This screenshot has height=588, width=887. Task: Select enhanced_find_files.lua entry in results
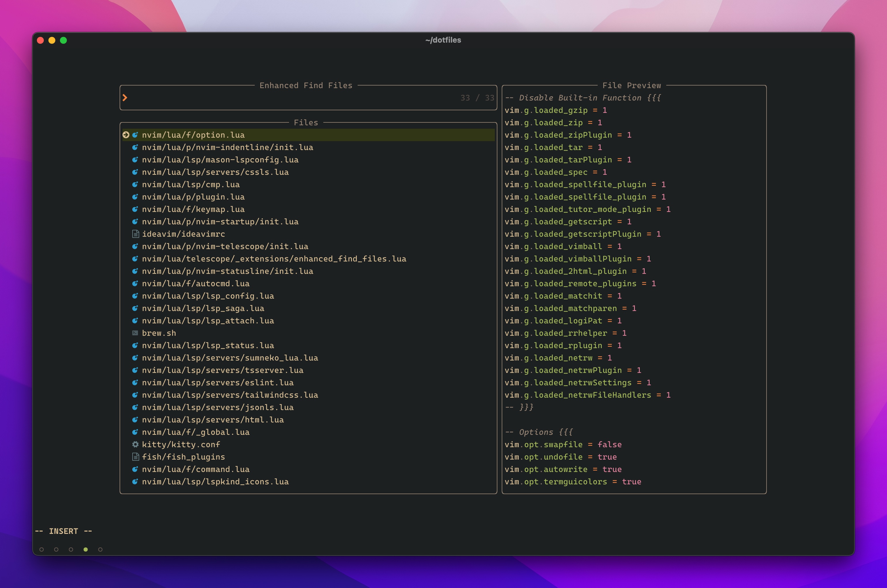pyautogui.click(x=274, y=259)
